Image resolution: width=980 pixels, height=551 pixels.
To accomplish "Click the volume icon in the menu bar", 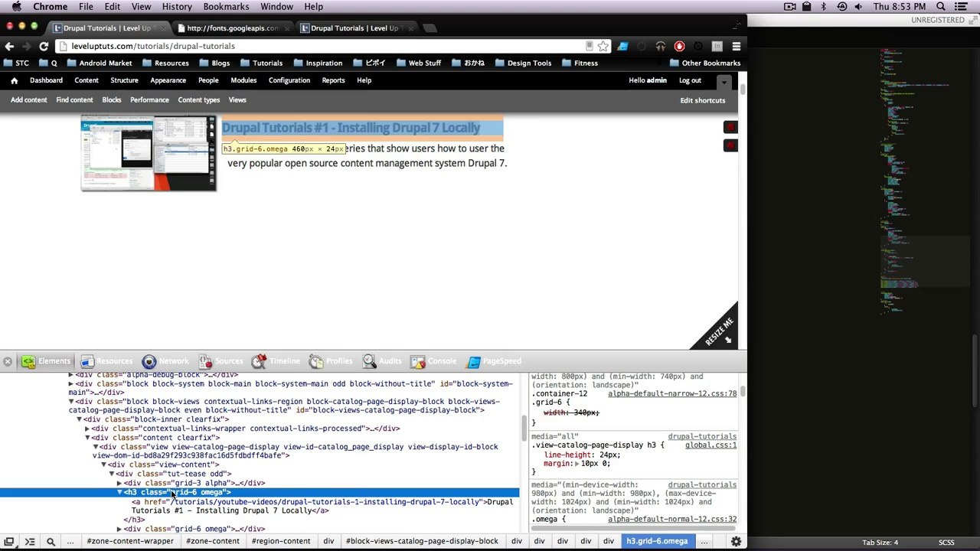I will coord(860,7).
